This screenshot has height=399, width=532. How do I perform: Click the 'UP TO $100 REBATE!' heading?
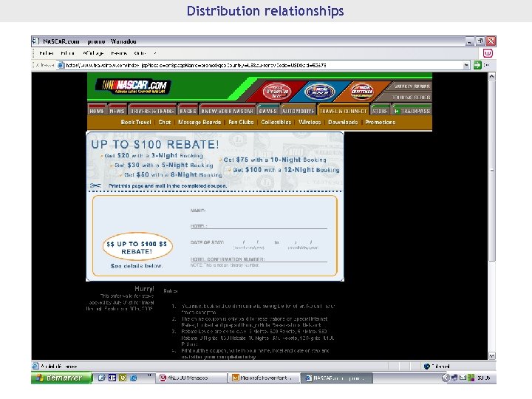click(x=155, y=144)
